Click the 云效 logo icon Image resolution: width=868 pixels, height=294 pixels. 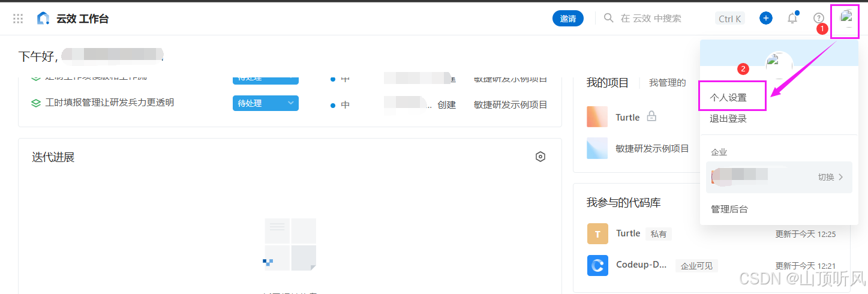pos(43,19)
